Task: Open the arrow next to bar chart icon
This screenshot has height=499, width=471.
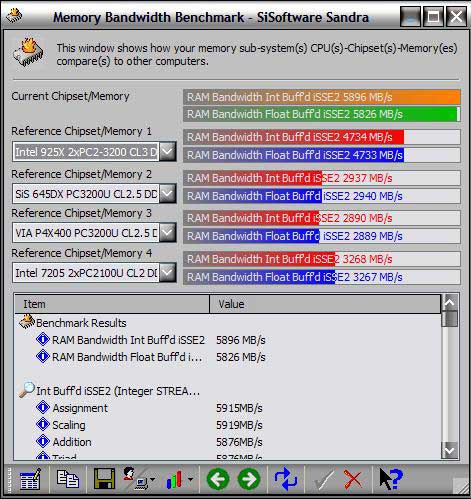Action: pos(190,479)
